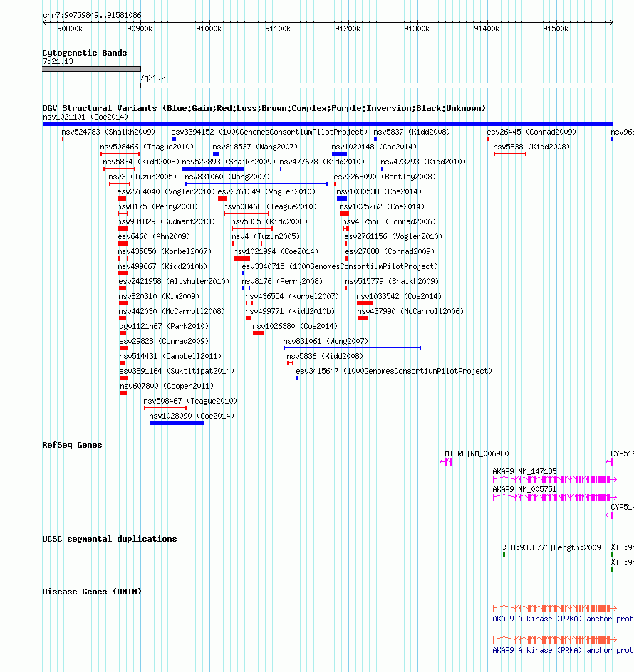634x672 pixels.
Task: Select the nsv8175 (Perry2008) label
Action: tap(157, 207)
